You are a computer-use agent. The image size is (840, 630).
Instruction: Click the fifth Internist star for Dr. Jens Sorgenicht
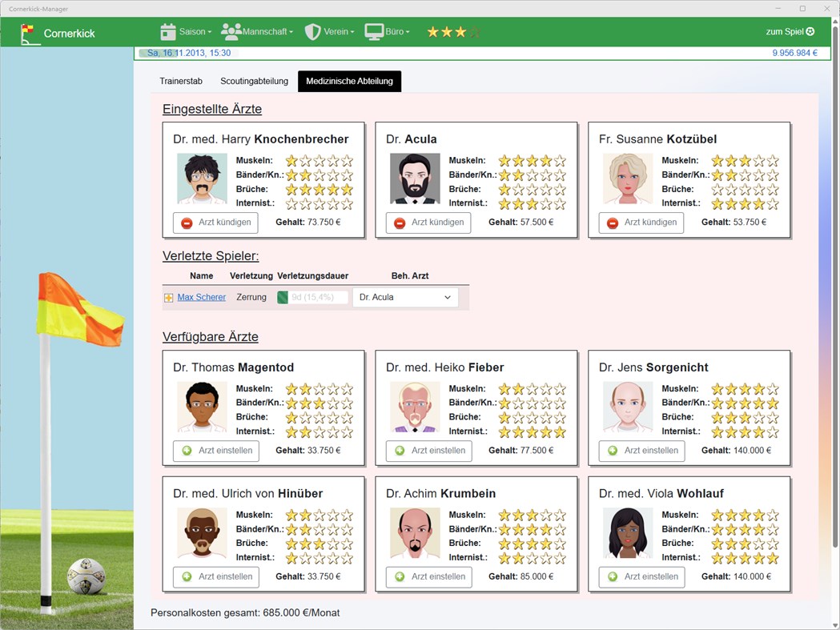click(x=771, y=431)
